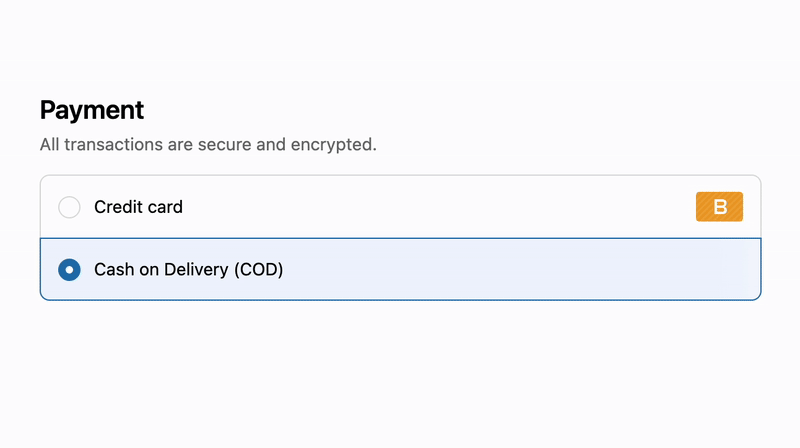This screenshot has width=800, height=448.
Task: Click the secure and encrypted notice text
Action: pyautogui.click(x=208, y=145)
